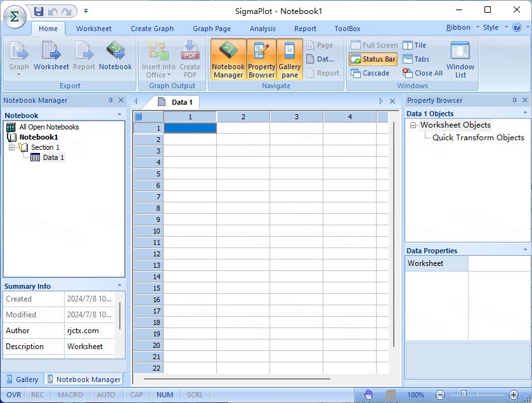The height and width of the screenshot is (403, 532).
Task: Click the SigmaPlot application sigma button
Action: 15,16
